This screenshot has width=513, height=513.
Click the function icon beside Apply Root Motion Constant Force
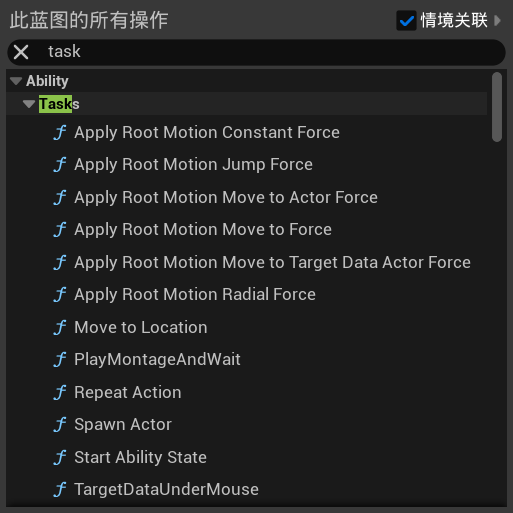tap(60, 133)
